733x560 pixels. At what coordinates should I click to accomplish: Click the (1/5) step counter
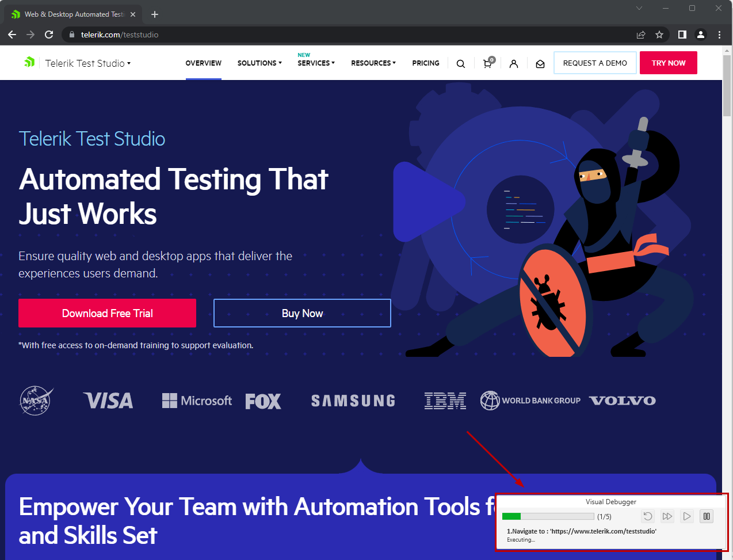[604, 516]
